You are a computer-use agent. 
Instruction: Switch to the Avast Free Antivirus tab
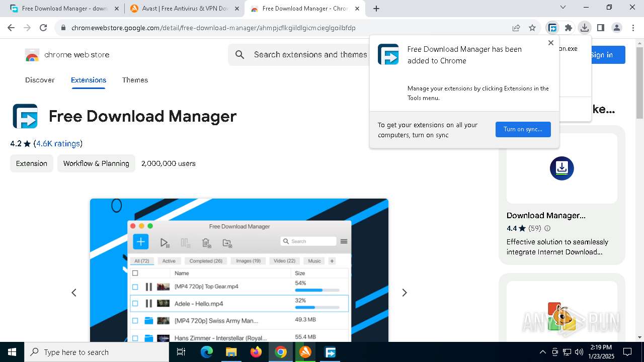[x=184, y=9]
